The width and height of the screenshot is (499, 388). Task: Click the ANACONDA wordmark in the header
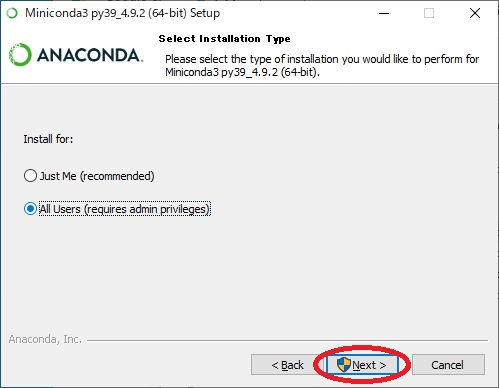tap(90, 55)
